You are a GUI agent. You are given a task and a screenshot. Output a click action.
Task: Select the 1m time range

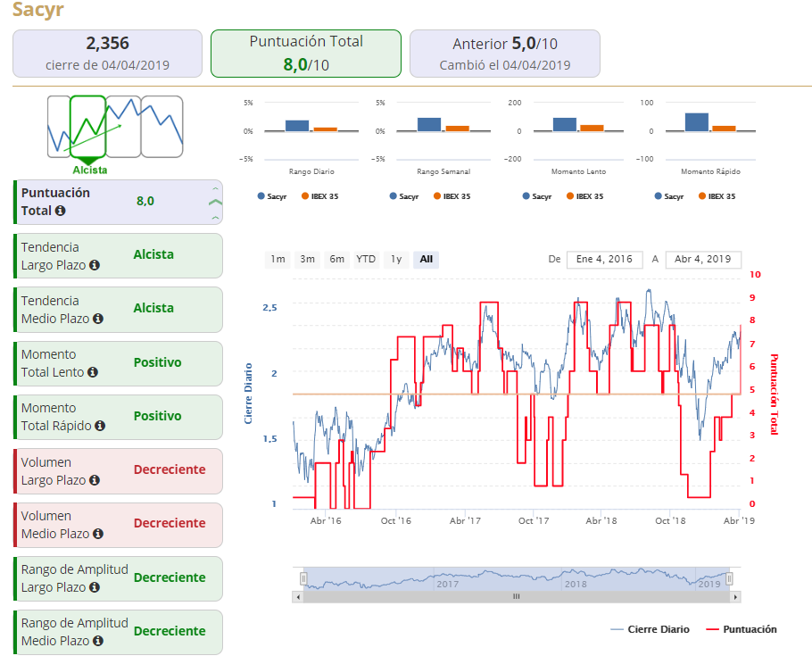click(278, 259)
